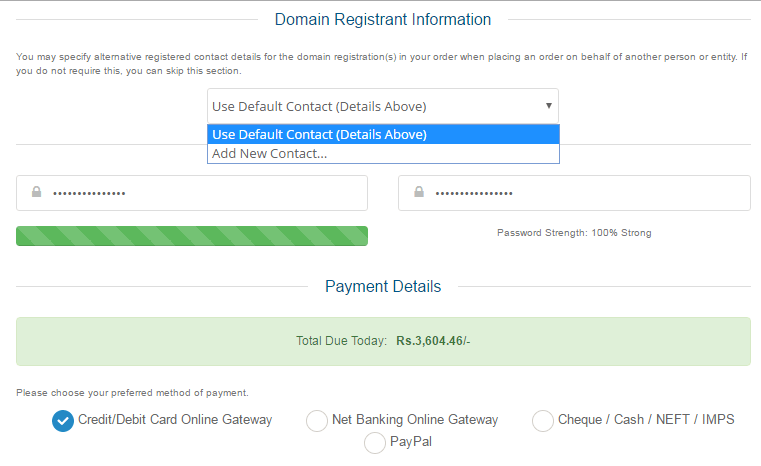Image resolution: width=761 pixels, height=466 pixels.
Task: Choose the highlighted "Use Default Contact" option
Action: [383, 135]
